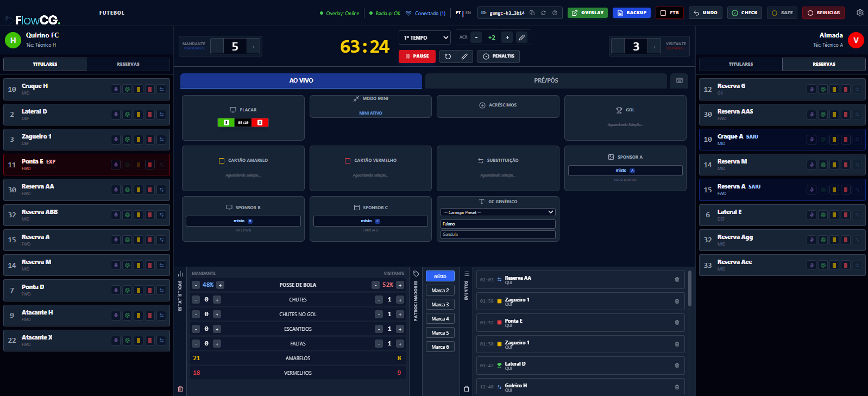Click the Fulano text field
The image size is (868, 396).
tap(498, 224)
